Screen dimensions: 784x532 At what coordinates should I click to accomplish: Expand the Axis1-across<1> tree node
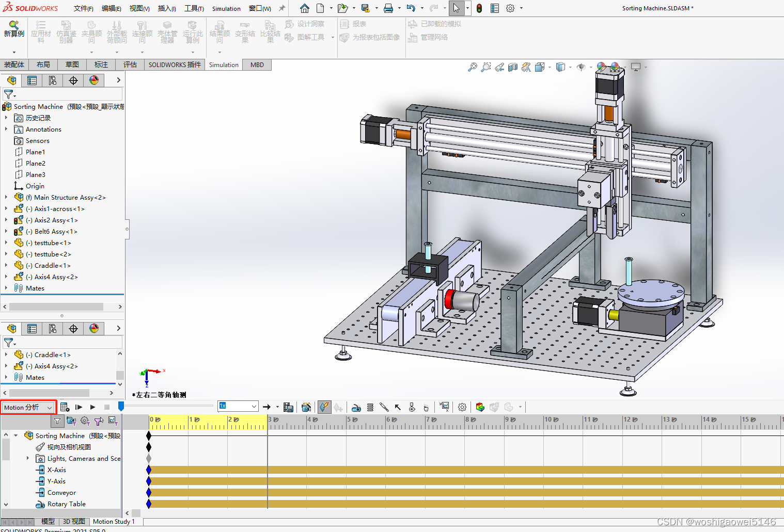pos(6,208)
